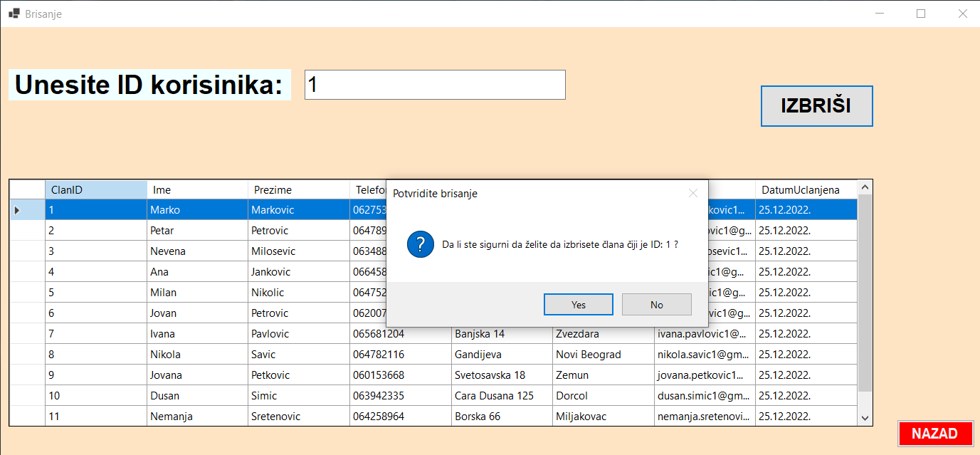Select address cell Cara Dusana 125

[502, 396]
